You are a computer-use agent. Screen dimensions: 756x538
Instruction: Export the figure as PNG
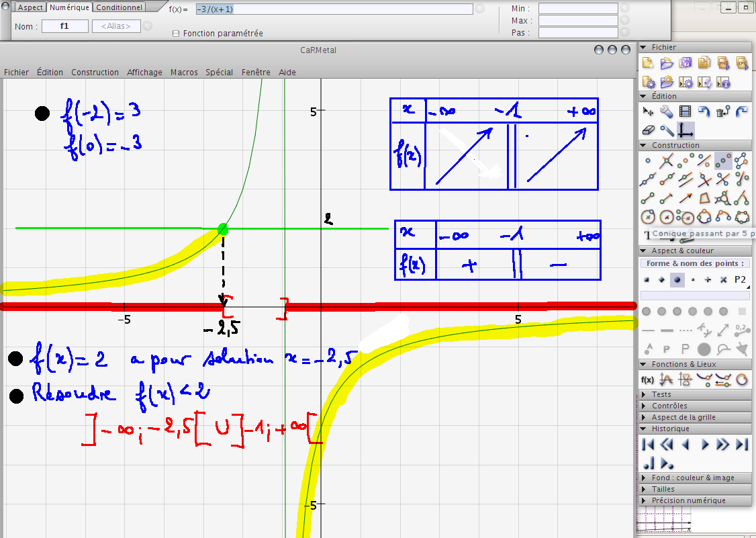click(x=723, y=63)
